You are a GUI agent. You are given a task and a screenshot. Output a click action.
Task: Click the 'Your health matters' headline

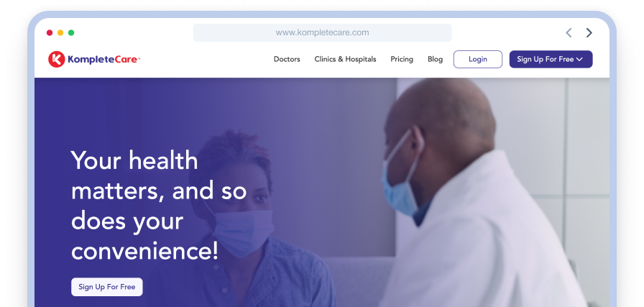158,206
